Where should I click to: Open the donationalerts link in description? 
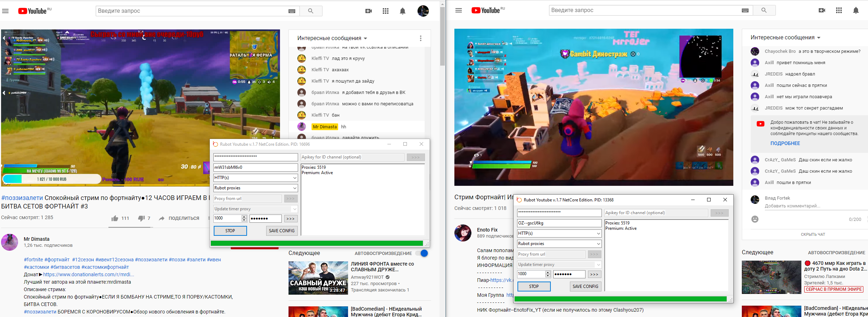pos(89,274)
